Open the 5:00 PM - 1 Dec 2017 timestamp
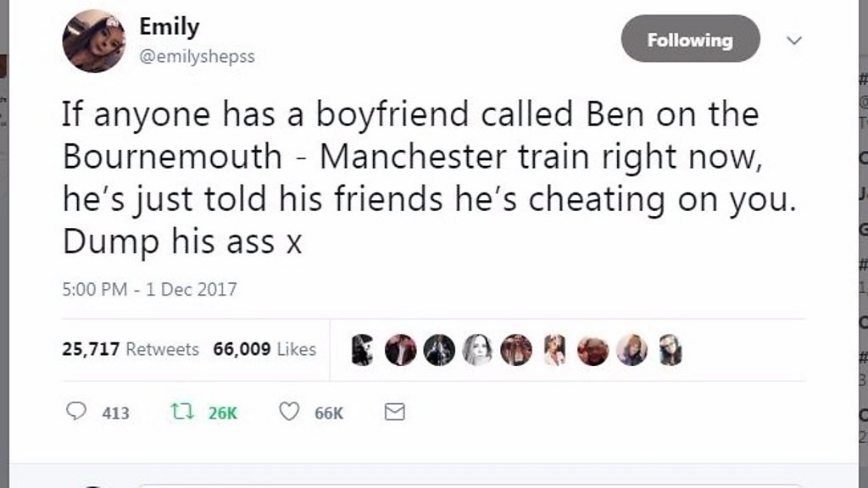Image resolution: width=868 pixels, height=488 pixels. pyautogui.click(x=149, y=290)
